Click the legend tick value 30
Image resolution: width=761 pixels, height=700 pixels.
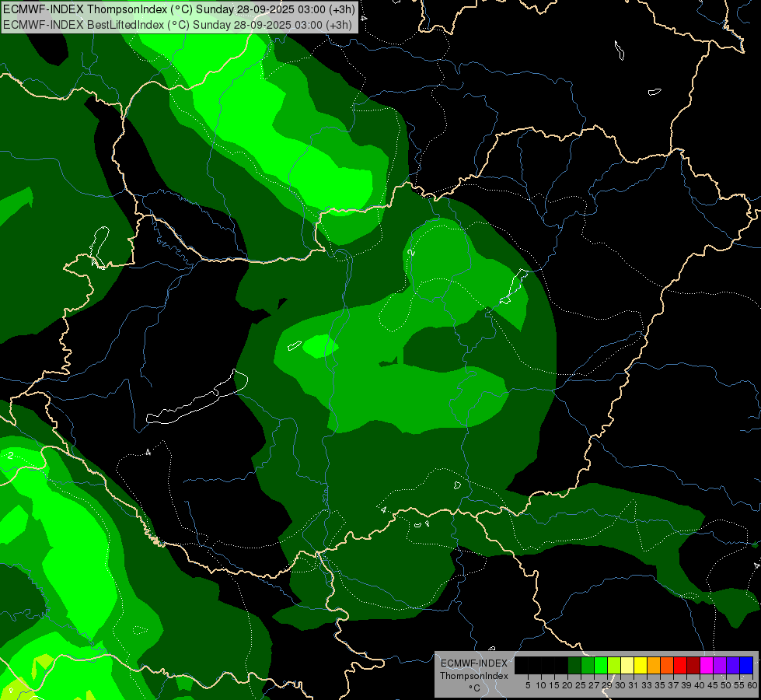[x=620, y=685]
